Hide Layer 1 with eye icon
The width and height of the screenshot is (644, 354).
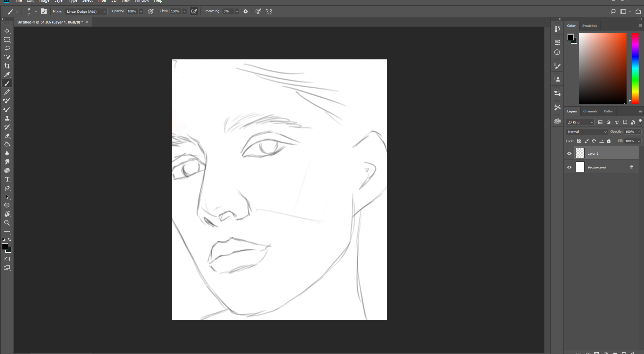point(569,154)
